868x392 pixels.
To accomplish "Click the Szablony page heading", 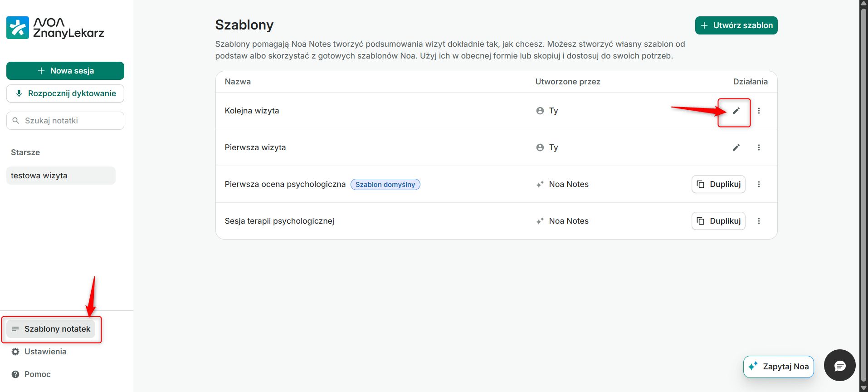I will point(244,25).
